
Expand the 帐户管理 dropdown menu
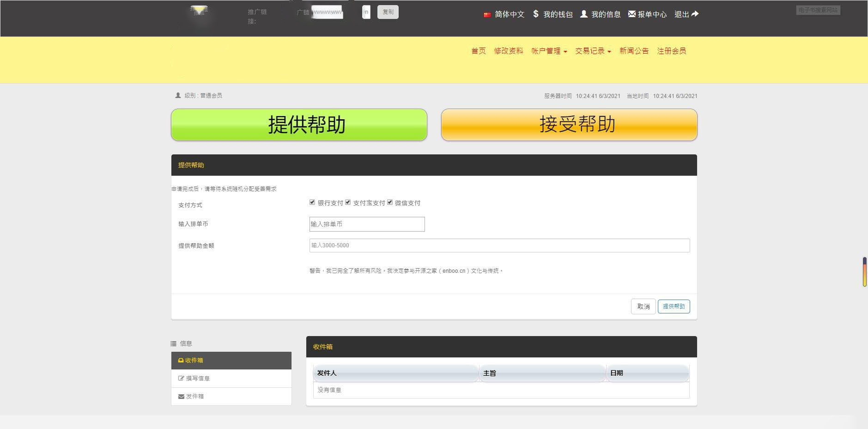[x=549, y=51]
